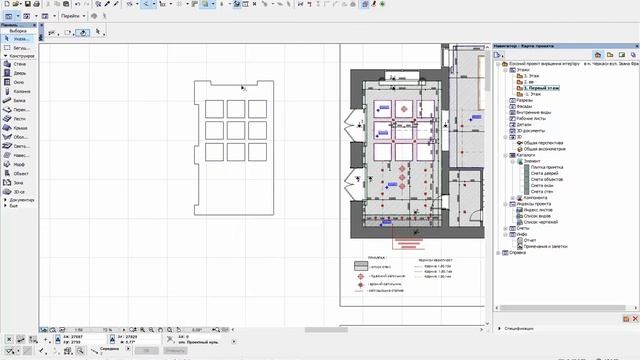Click the Navigator horizontal scrollbar
The height and width of the screenshot is (360, 640).
point(562,308)
